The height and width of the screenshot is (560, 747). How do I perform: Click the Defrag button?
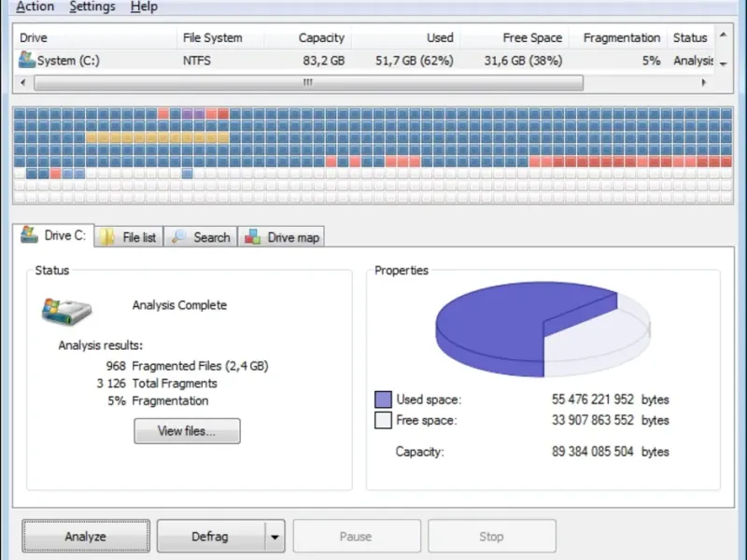(210, 536)
